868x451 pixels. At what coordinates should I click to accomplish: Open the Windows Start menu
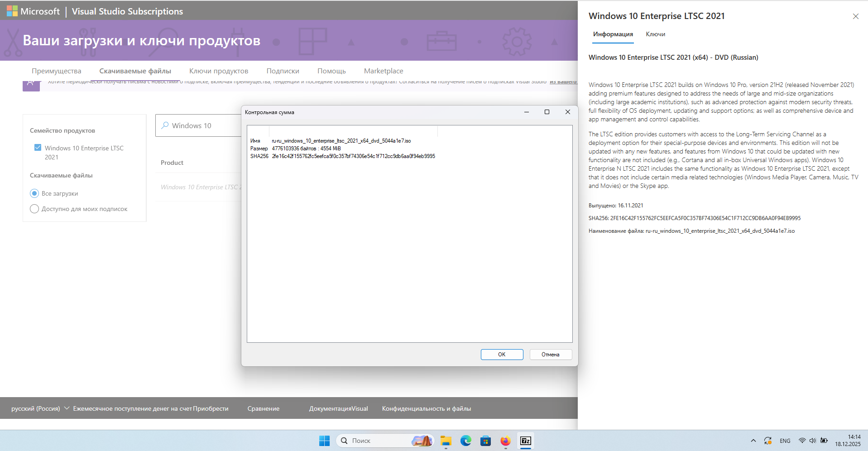(324, 441)
